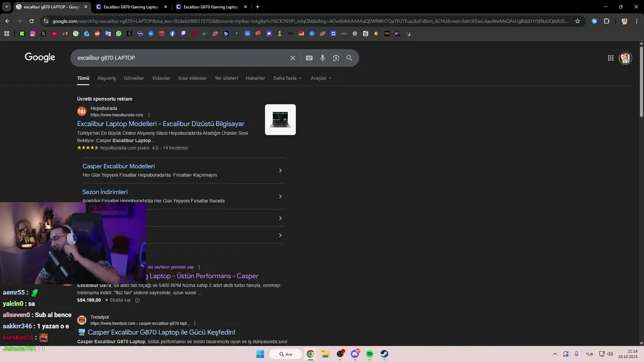This screenshot has height=362, width=644.
Task: Switch to Yer siteleri tab
Action: [x=226, y=78]
